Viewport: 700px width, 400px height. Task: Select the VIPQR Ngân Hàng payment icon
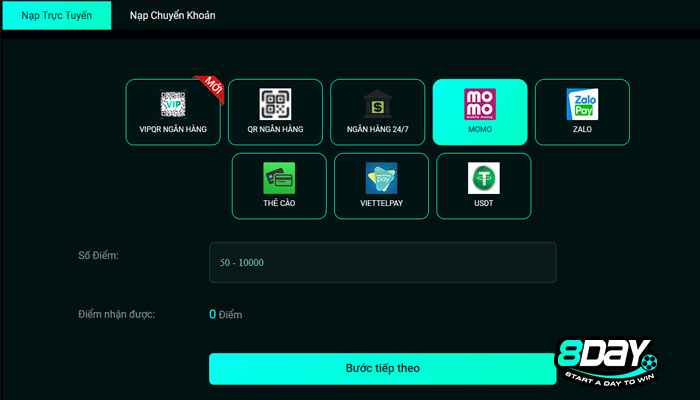pyautogui.click(x=173, y=104)
